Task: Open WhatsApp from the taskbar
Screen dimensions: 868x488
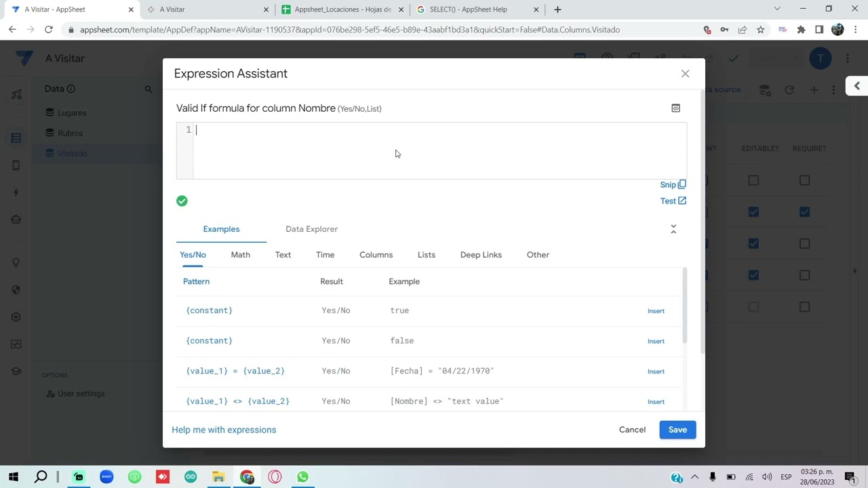Action: (302, 477)
